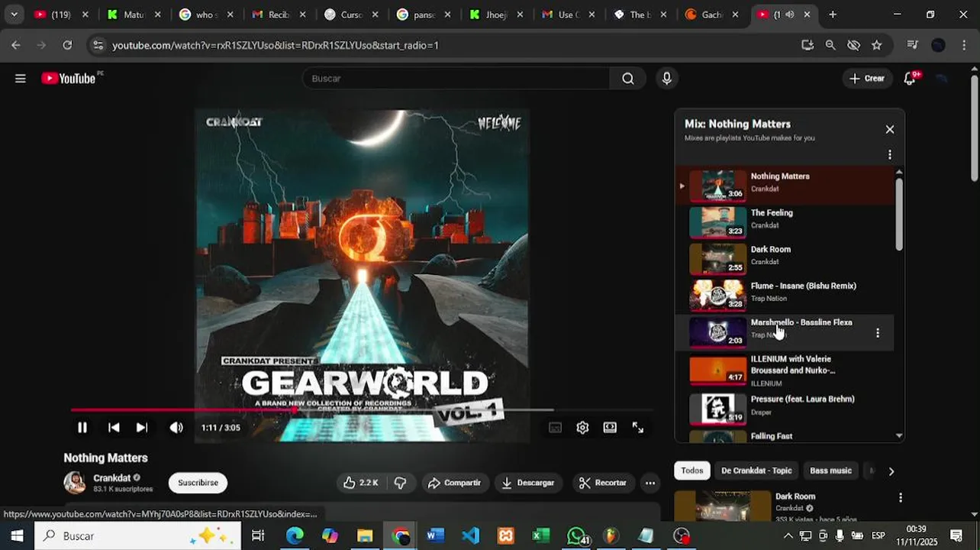Skip to next track in player
Image resolution: width=980 pixels, height=550 pixels.
coord(142,428)
